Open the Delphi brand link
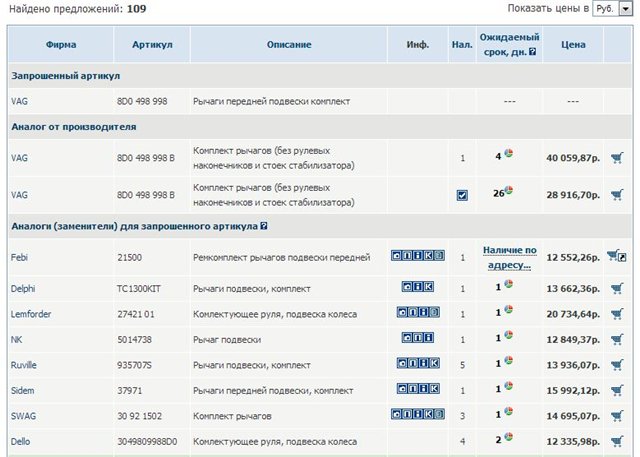The width and height of the screenshot is (640, 457). pos(23,288)
